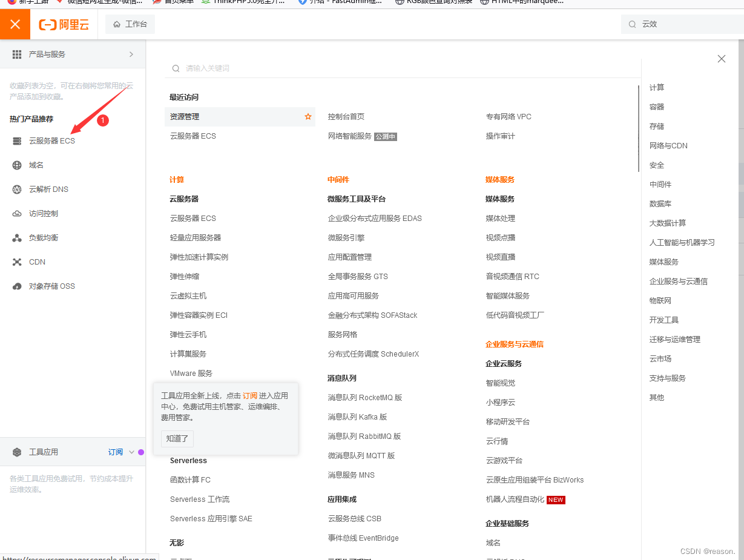Open 负载均衡 icon in sidebar
The image size is (744, 560).
coord(17,238)
